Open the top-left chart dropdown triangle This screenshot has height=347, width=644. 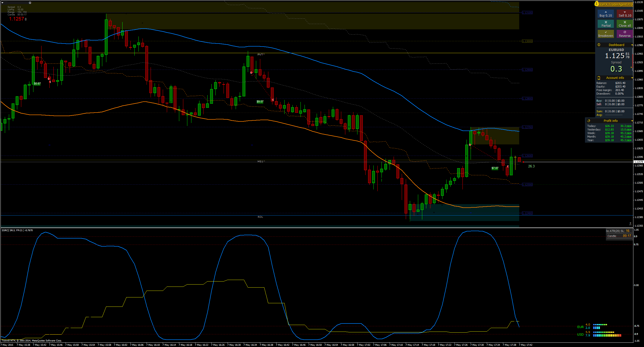pyautogui.click(x=2, y=3)
